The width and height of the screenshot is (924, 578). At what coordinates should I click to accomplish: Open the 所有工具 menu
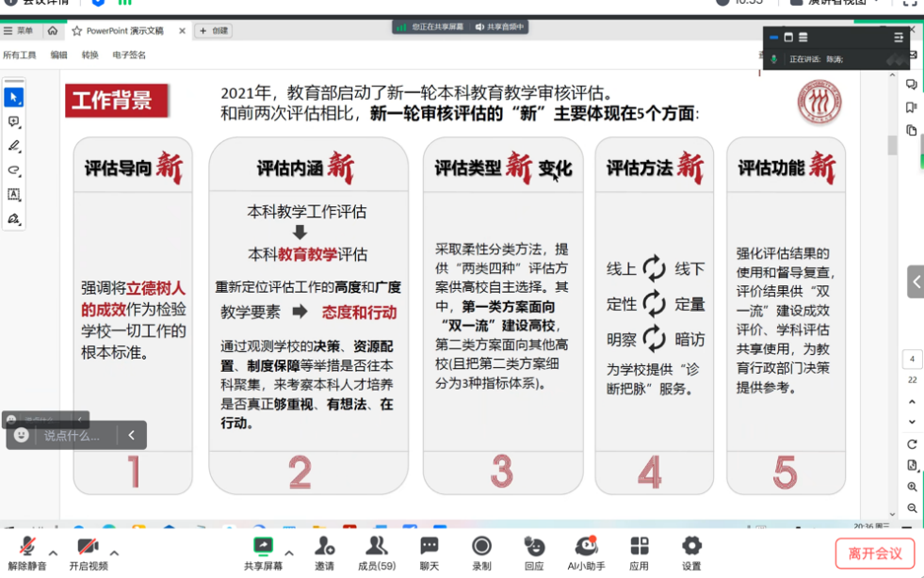point(19,56)
